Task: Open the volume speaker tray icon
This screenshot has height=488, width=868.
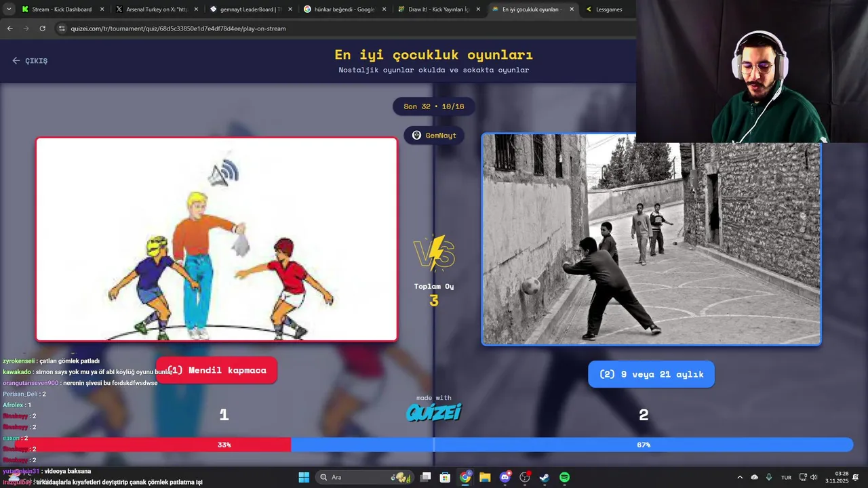Action: click(x=814, y=477)
